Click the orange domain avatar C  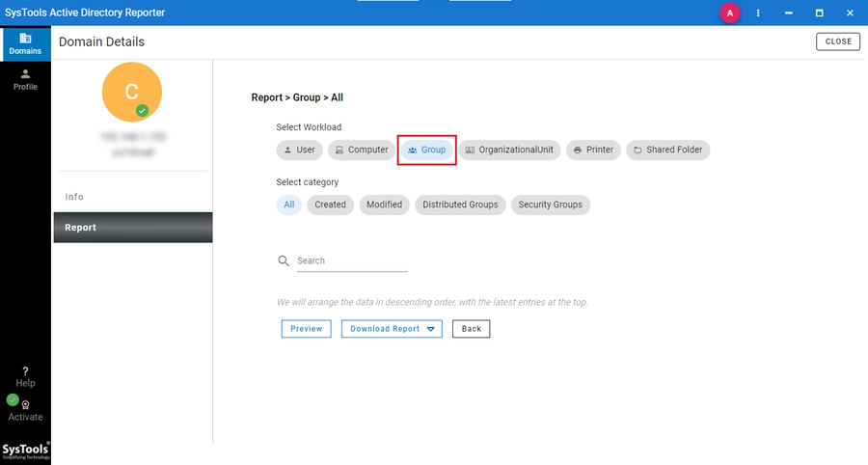[132, 92]
